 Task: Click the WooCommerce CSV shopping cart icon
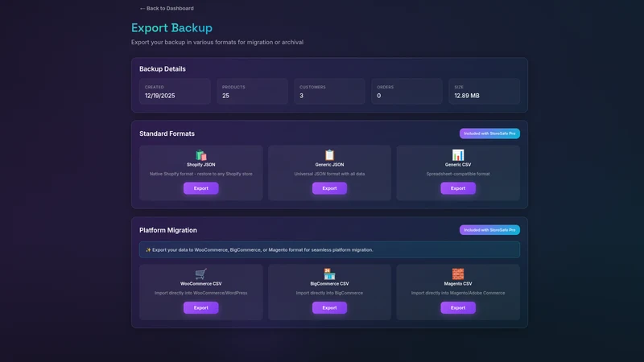point(200,274)
